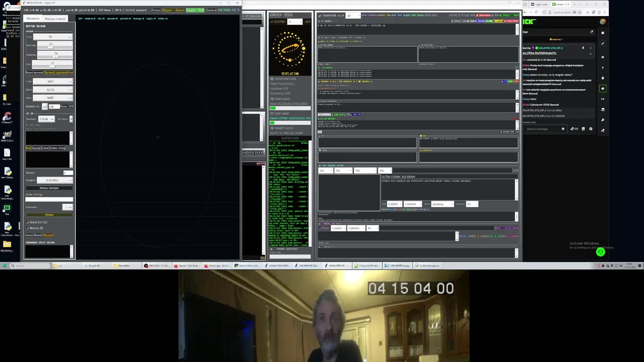Screen dimensions: 644x362
Task: Click Zamknij in the Edytor 3D toolbar
Action: 211,10
